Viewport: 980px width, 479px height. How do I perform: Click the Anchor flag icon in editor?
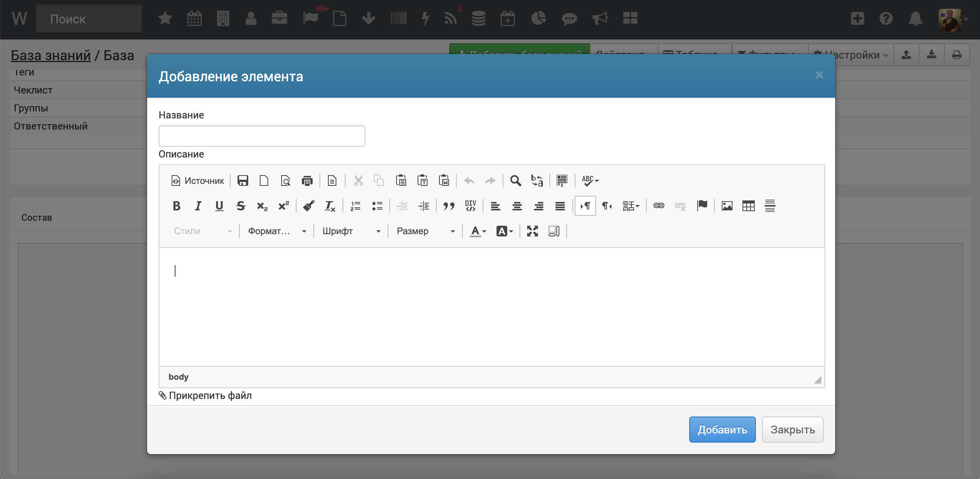702,206
